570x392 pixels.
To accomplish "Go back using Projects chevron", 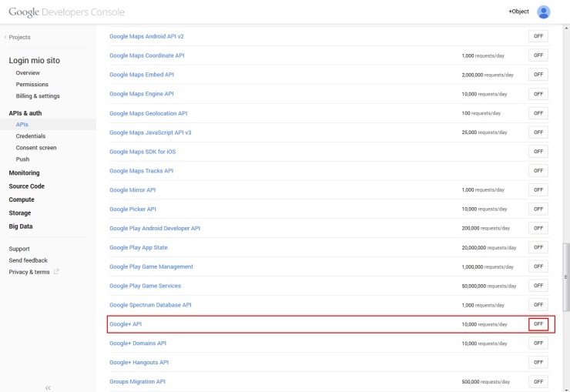I will 6,37.
